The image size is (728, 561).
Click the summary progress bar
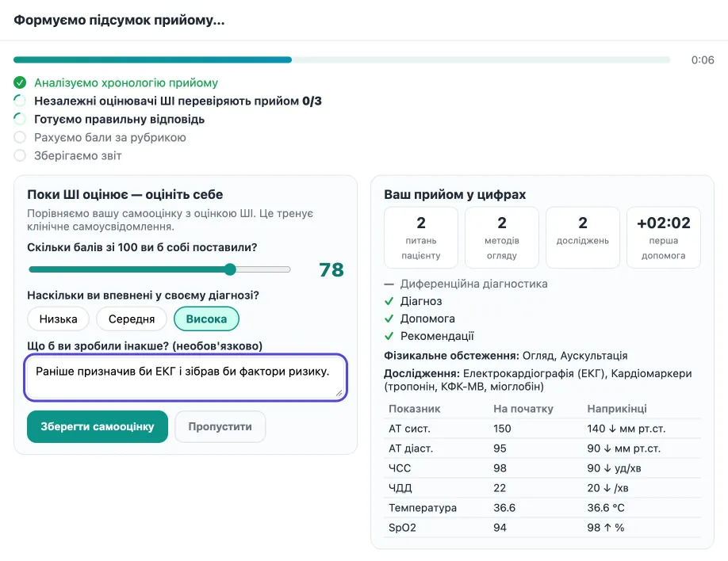[x=342, y=60]
